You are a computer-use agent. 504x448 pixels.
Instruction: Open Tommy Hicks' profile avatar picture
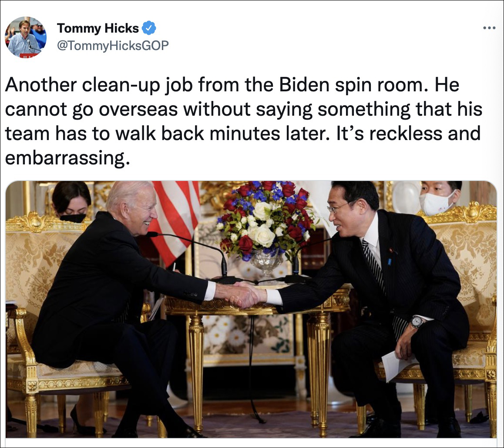pyautogui.click(x=26, y=37)
